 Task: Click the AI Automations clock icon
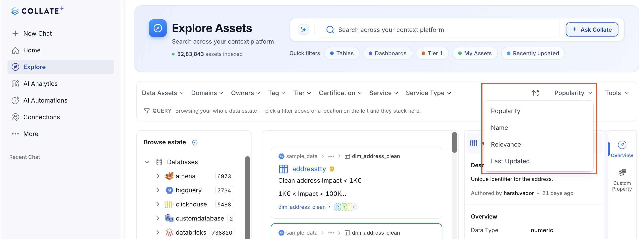(15, 100)
